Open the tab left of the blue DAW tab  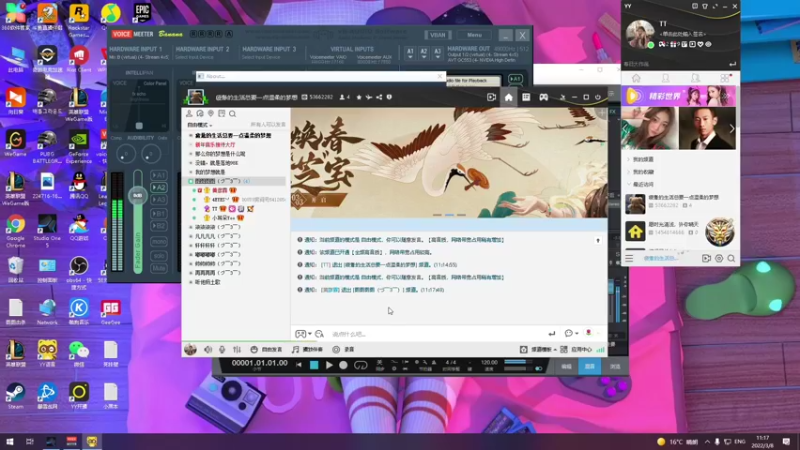coord(566,366)
